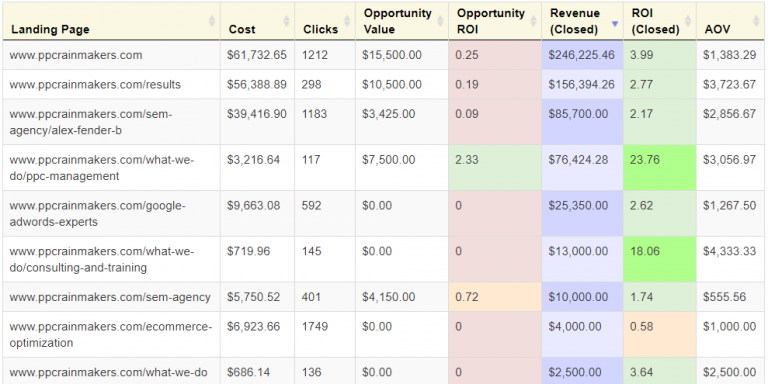Sort table by Clicks column arrows

[347, 21]
